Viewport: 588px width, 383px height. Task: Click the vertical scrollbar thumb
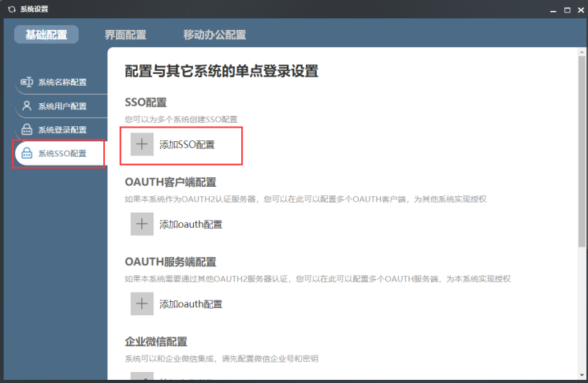point(582,151)
